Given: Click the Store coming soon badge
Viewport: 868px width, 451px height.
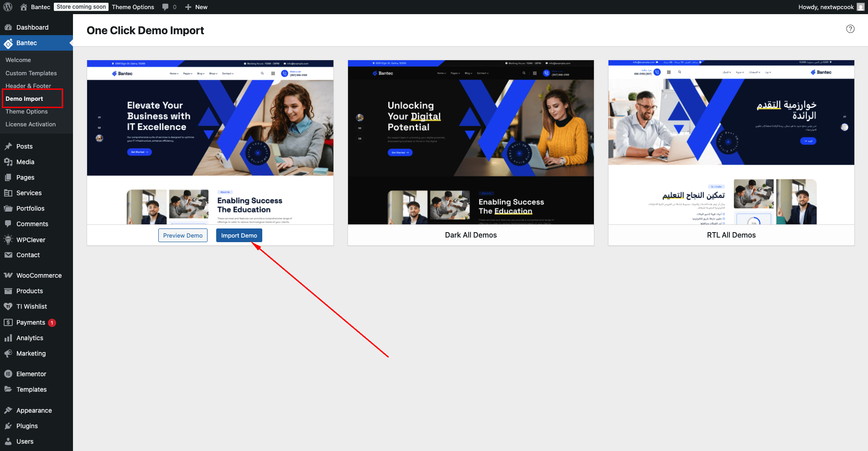Looking at the screenshot, I should tap(81, 7).
